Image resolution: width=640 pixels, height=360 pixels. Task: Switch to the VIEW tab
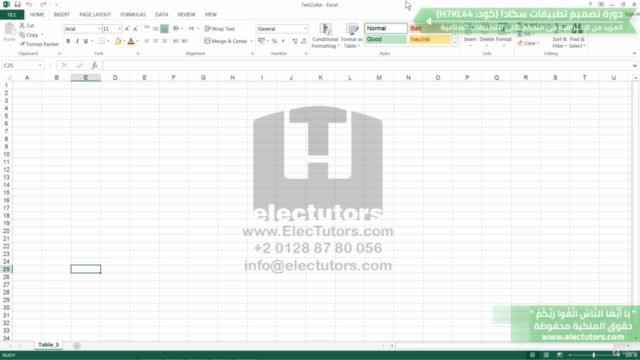click(211, 15)
